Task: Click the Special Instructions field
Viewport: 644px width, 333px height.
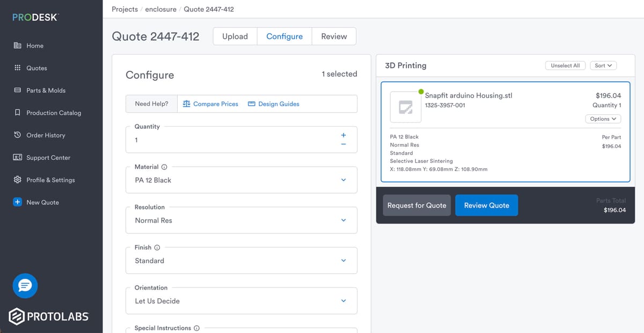Action: coord(241,330)
